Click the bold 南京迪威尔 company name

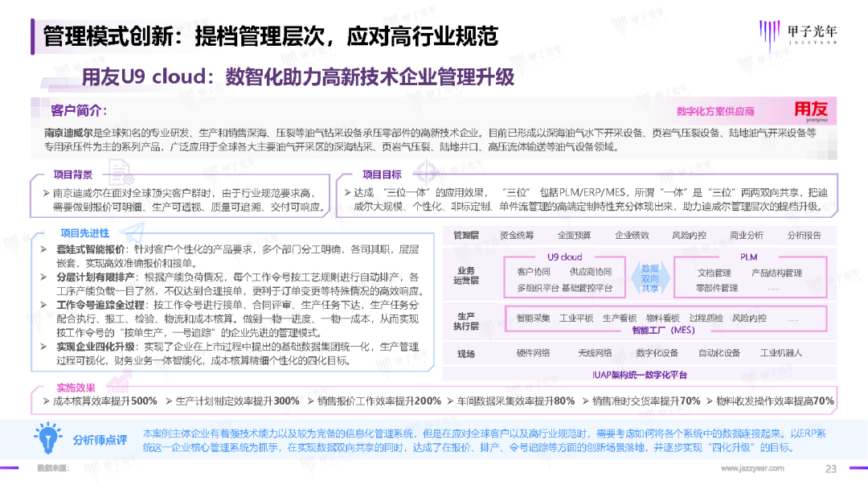68,133
